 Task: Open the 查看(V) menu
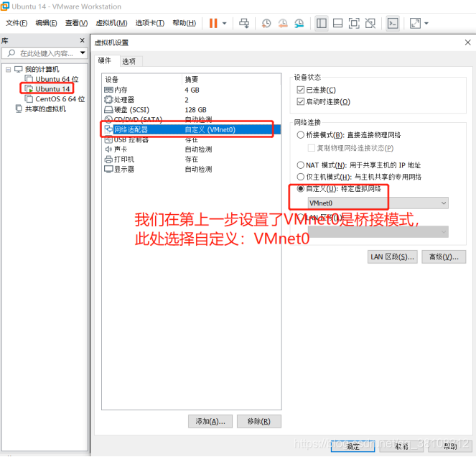(x=77, y=23)
